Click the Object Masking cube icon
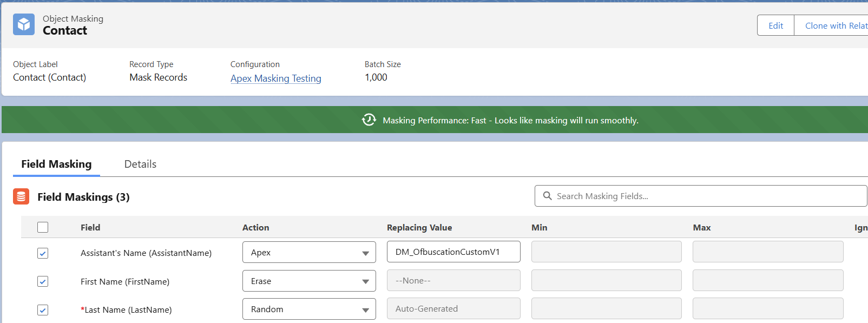This screenshot has width=868, height=323. coord(24,25)
